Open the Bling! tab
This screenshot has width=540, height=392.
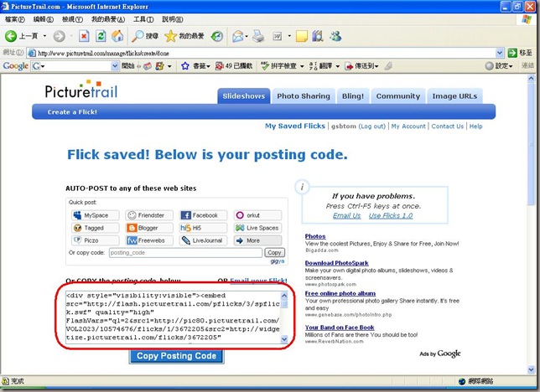coord(353,96)
